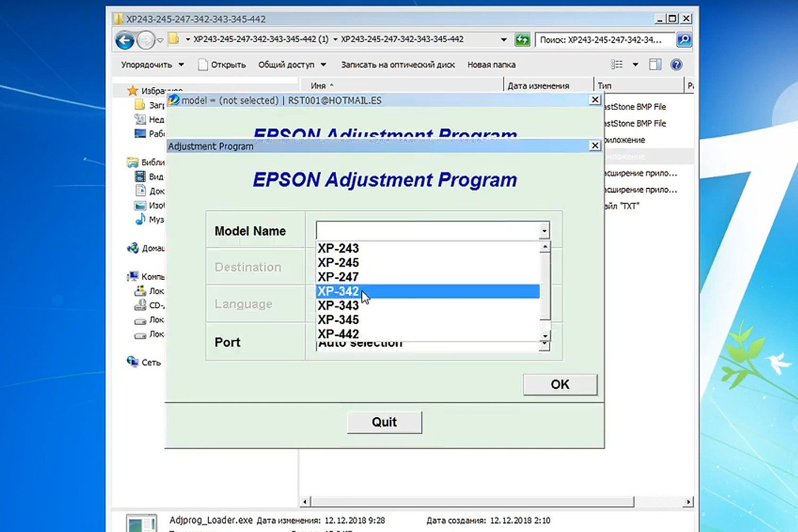Click the search magnifier icon
Screen dimensions: 798x532
684,39
